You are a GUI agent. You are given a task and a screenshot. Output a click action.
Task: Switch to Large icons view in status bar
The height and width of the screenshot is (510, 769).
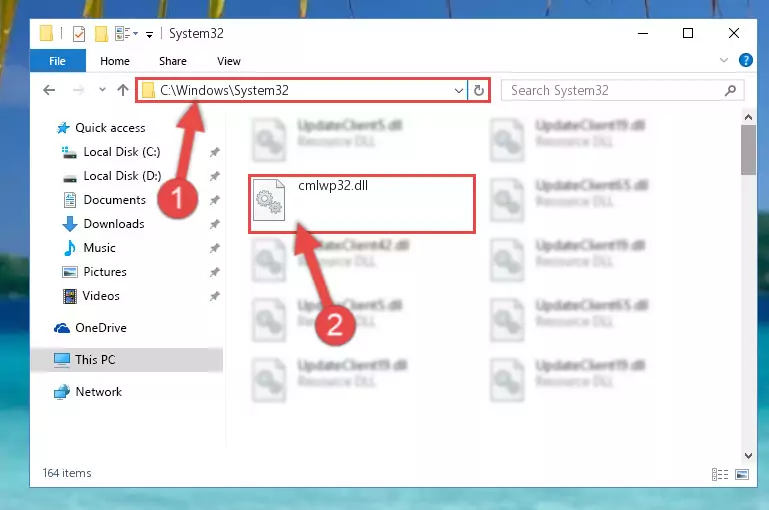(x=742, y=474)
